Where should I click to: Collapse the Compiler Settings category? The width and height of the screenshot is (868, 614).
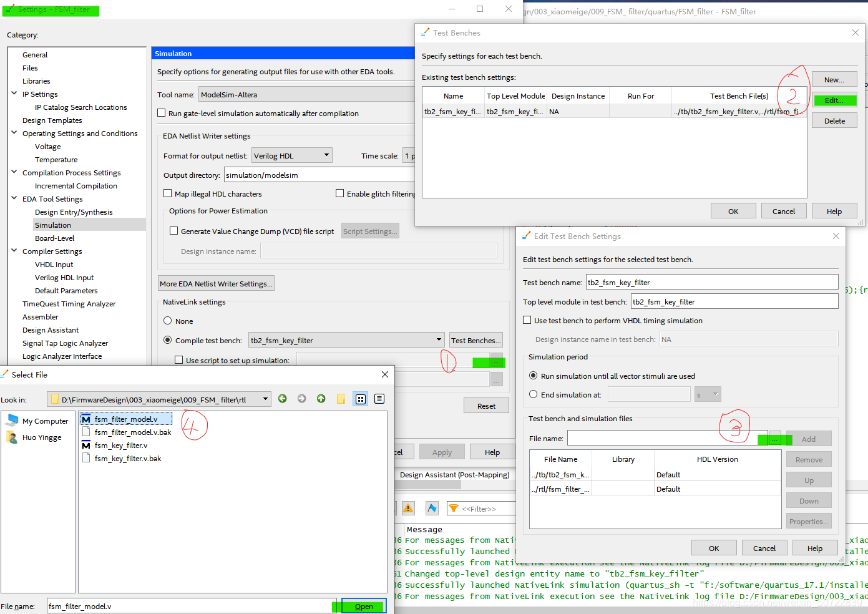(x=14, y=251)
